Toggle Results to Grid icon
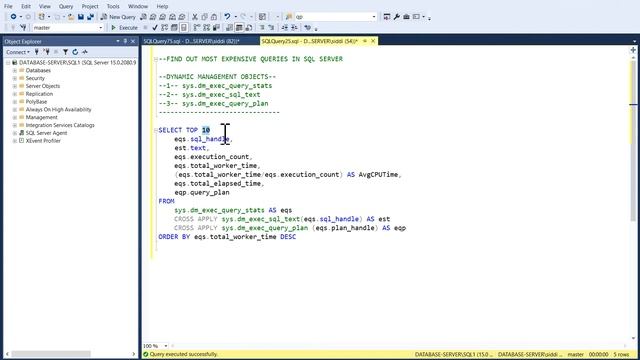Screen dimensions: 640x360 (x=239, y=28)
